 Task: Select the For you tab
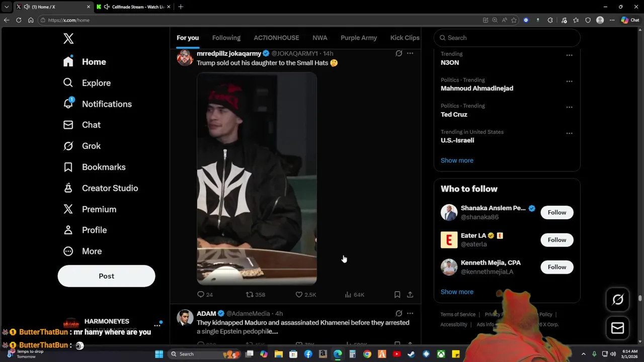pos(188,38)
